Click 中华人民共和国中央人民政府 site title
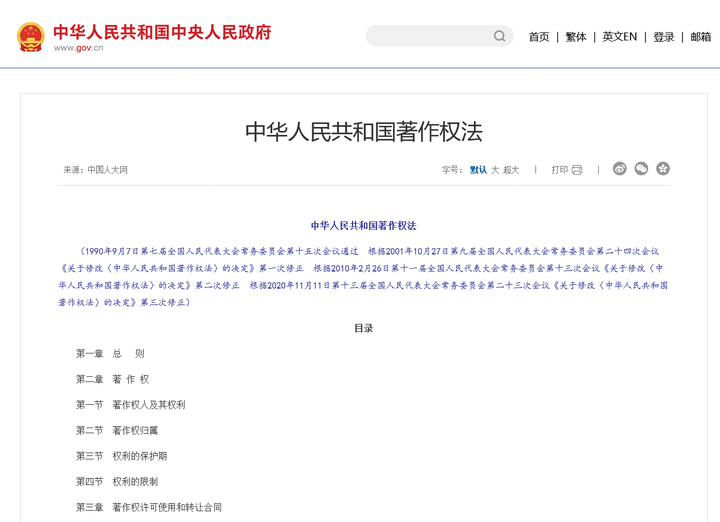 pyautogui.click(x=162, y=32)
